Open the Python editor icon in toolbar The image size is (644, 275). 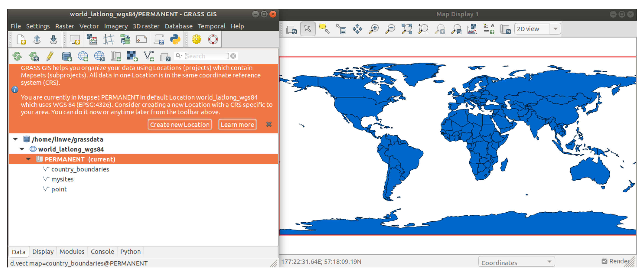coord(175,39)
